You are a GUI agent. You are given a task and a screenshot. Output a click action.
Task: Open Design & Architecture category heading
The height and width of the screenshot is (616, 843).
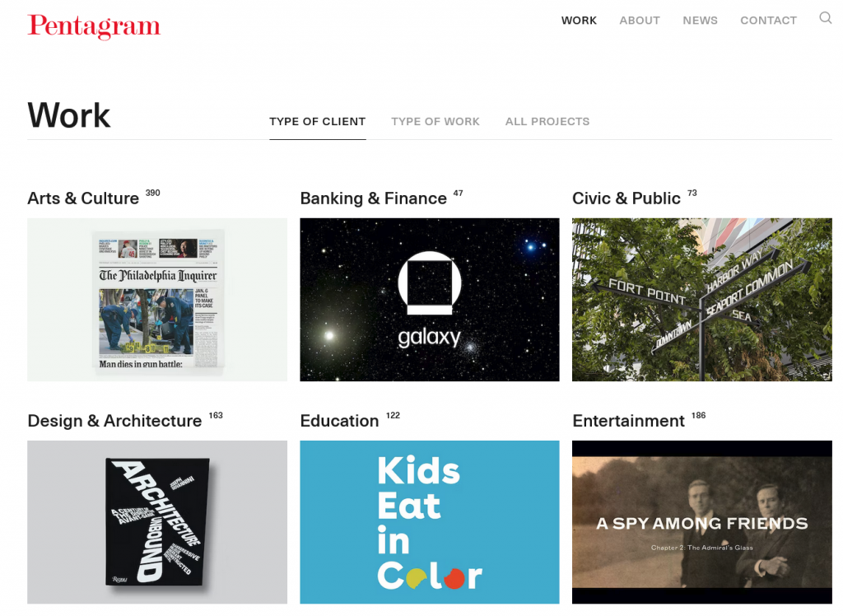[x=114, y=421]
